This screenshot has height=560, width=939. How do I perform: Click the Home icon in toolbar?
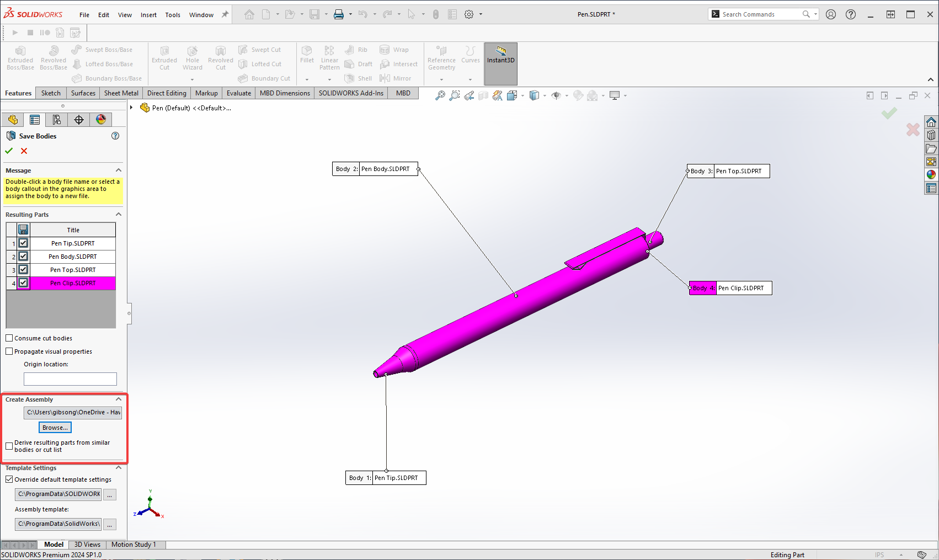pyautogui.click(x=249, y=14)
